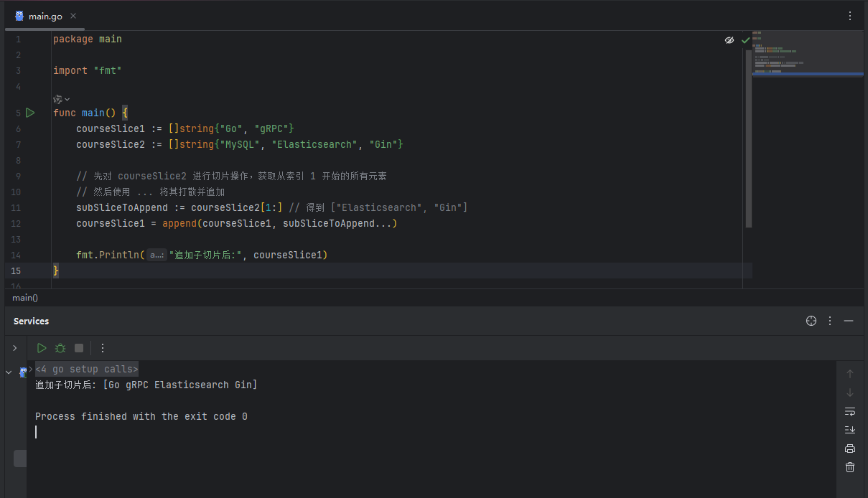Viewport: 868px width, 498px height.
Task: Click 'package main' on line 1
Action: 88,39
